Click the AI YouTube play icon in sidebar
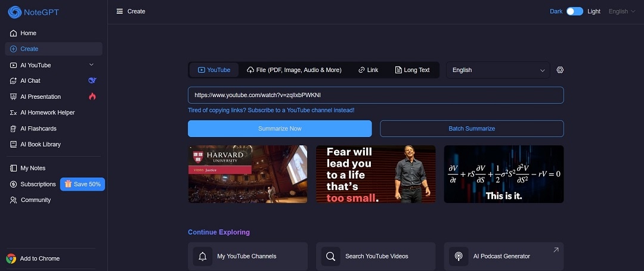 13,65
